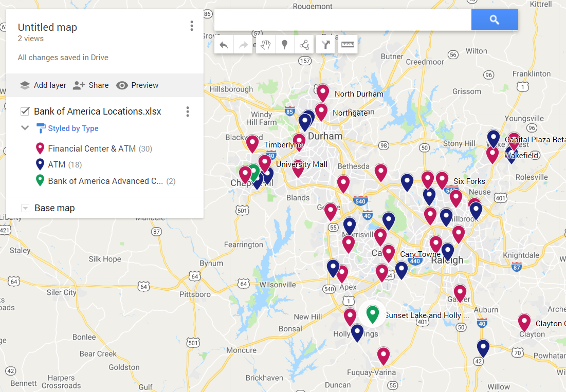
Task: Click the North Durham map pin
Action: click(x=323, y=92)
